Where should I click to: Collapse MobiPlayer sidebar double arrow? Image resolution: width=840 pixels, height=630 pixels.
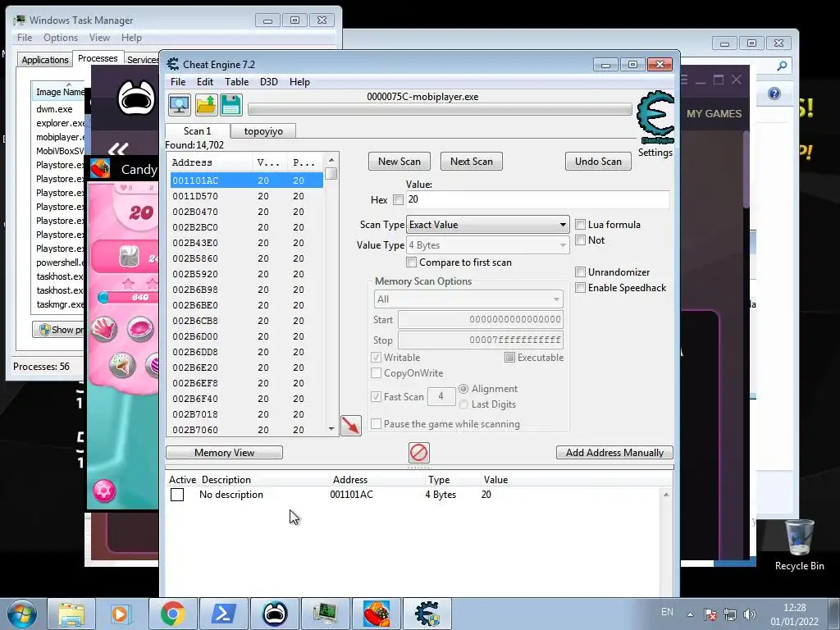click(x=118, y=148)
